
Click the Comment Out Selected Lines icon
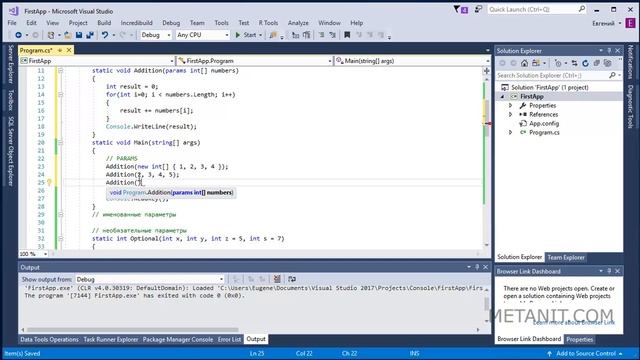coord(322,35)
